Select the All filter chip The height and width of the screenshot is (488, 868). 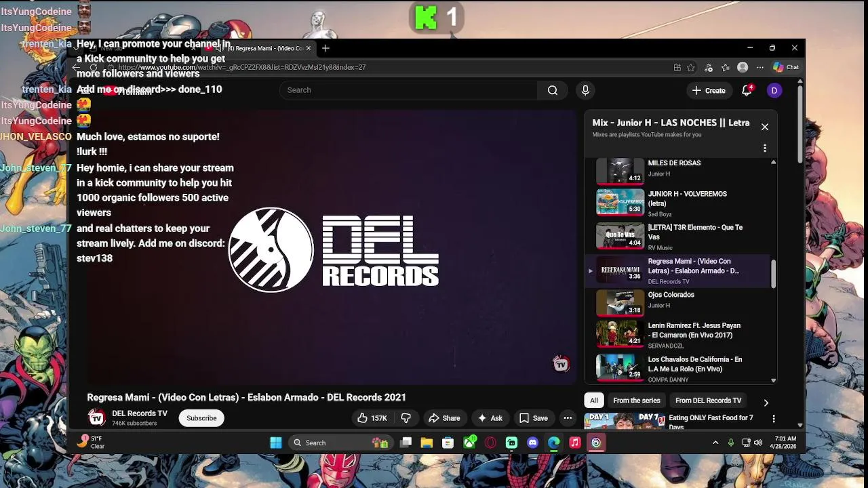pyautogui.click(x=594, y=401)
